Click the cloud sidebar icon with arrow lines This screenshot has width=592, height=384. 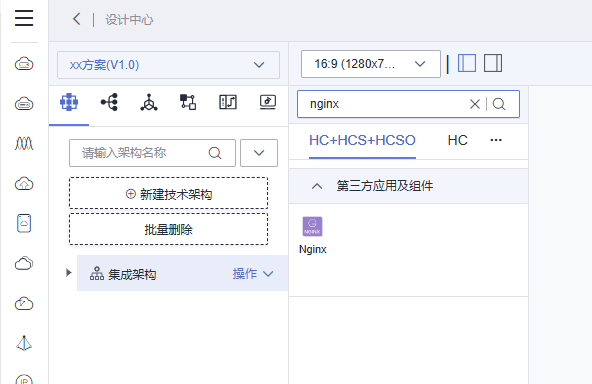tap(24, 63)
